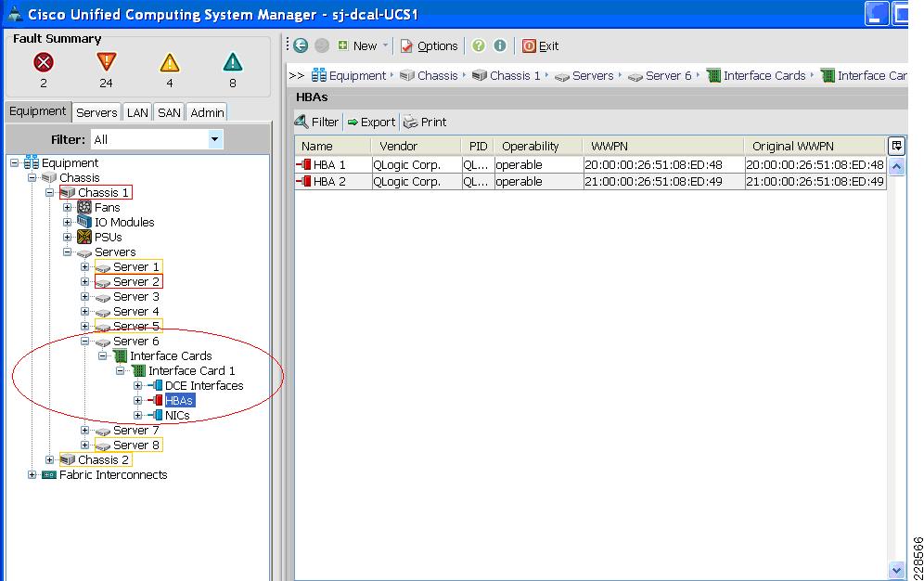Click the table scrollbar down arrow
Screen dimensions: 924x581
click(x=896, y=570)
